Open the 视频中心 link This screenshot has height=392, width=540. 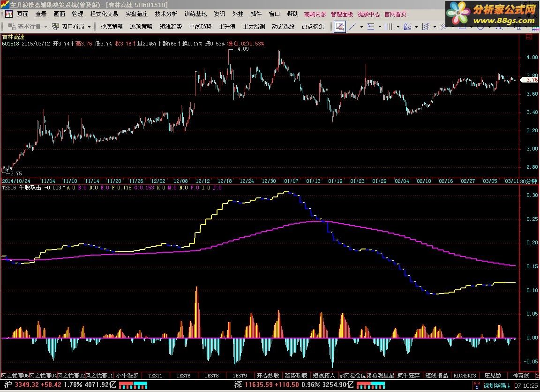coord(368,15)
